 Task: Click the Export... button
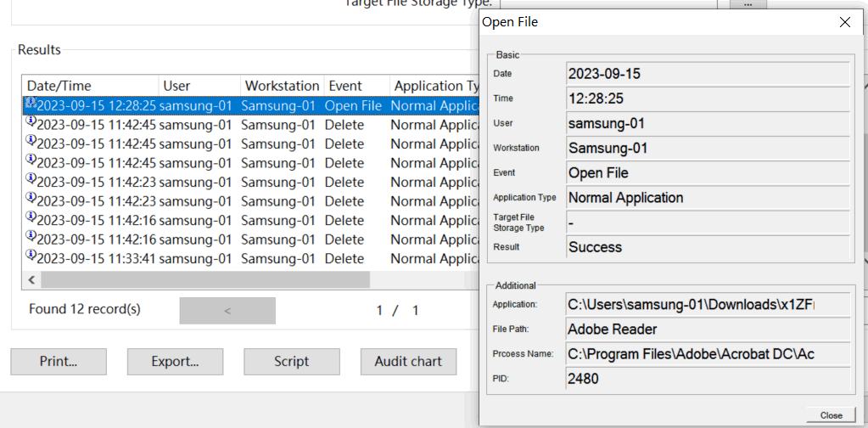[x=175, y=362]
